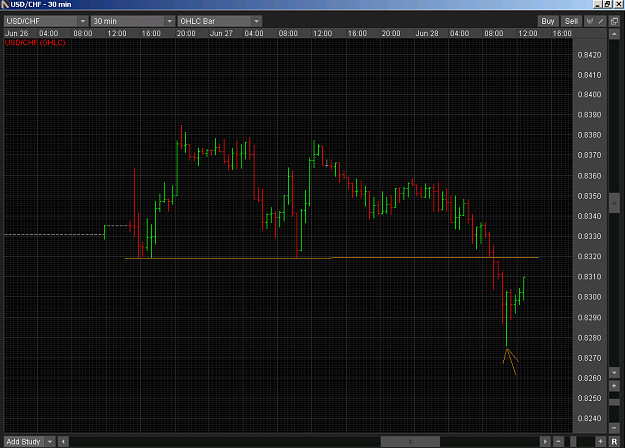Click the horizontal zoom plus button
625x448 pixels.
coord(600,442)
